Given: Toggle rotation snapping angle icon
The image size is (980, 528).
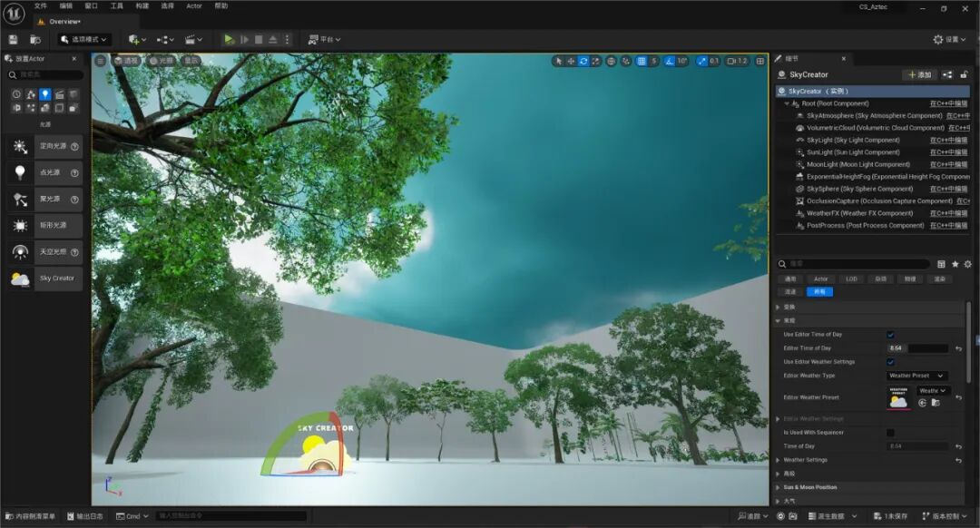Looking at the screenshot, I should coord(670,61).
